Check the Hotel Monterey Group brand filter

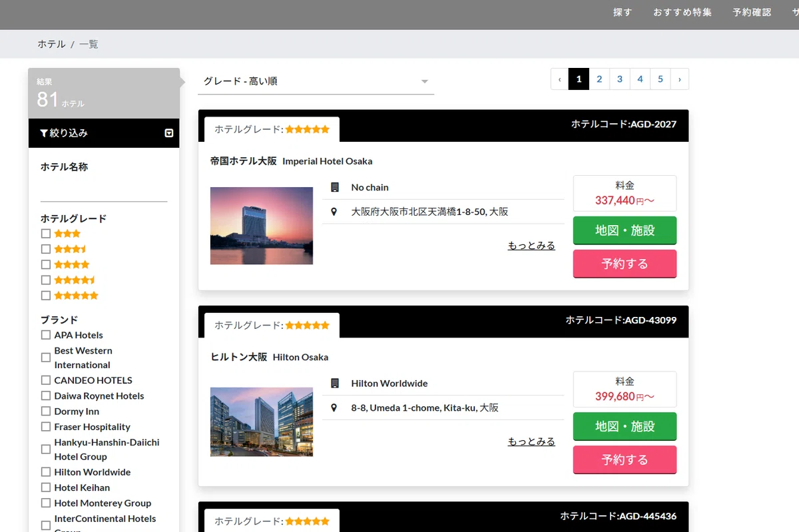[x=46, y=503]
